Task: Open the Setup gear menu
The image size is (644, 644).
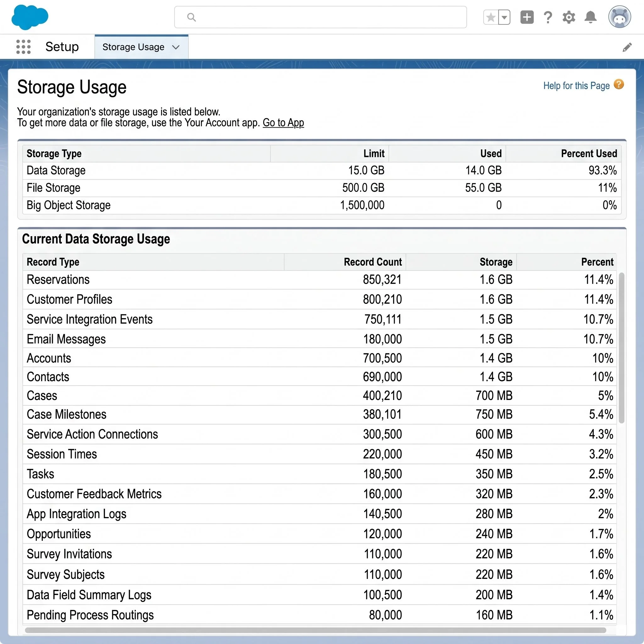Action: point(569,17)
